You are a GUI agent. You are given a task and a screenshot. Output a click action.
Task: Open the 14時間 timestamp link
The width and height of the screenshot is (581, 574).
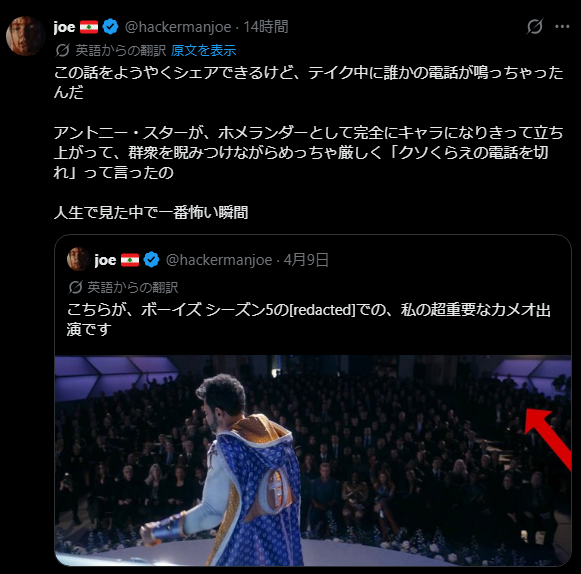pos(266,27)
